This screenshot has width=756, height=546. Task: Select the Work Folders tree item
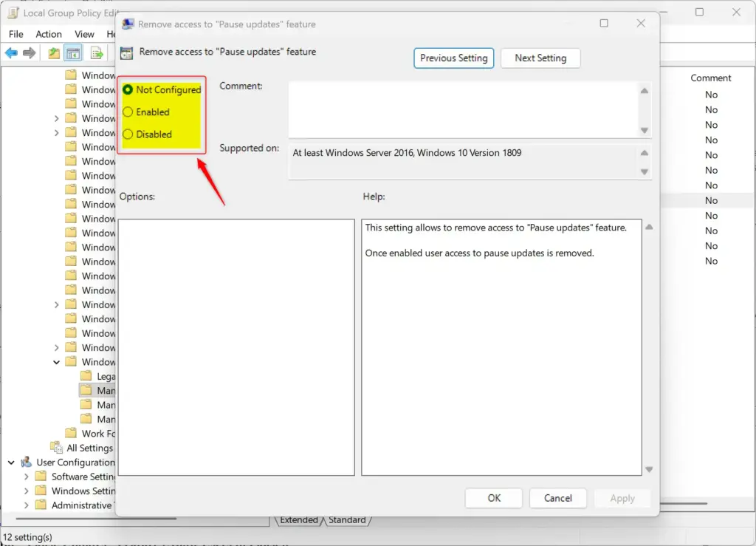point(98,433)
